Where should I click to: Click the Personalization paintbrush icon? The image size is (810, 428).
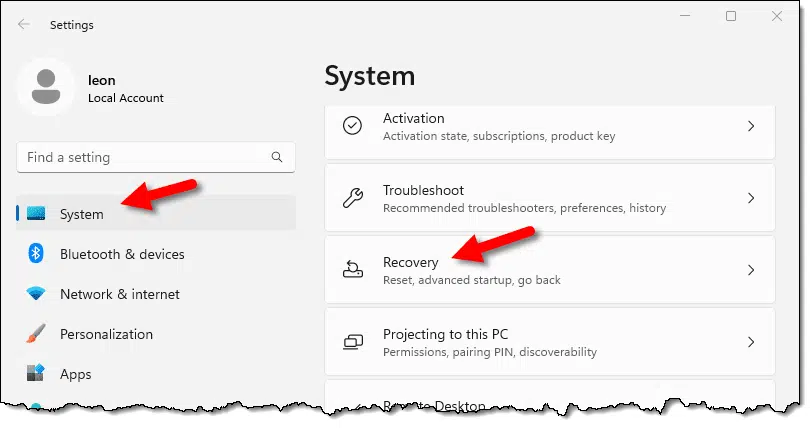coord(36,334)
